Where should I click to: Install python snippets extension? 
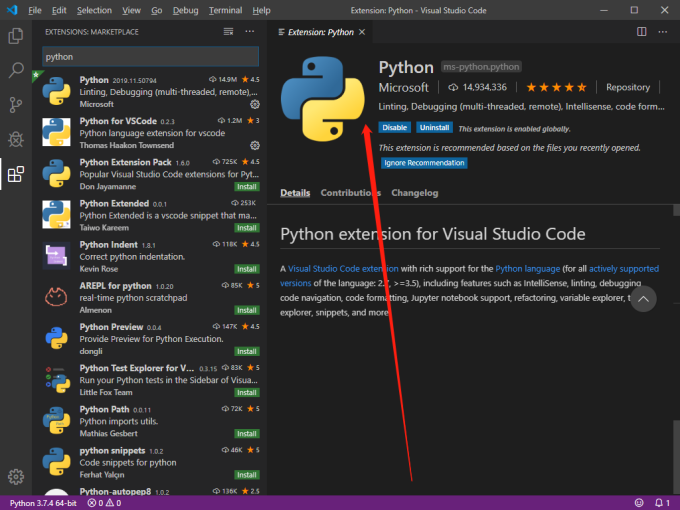(247, 475)
